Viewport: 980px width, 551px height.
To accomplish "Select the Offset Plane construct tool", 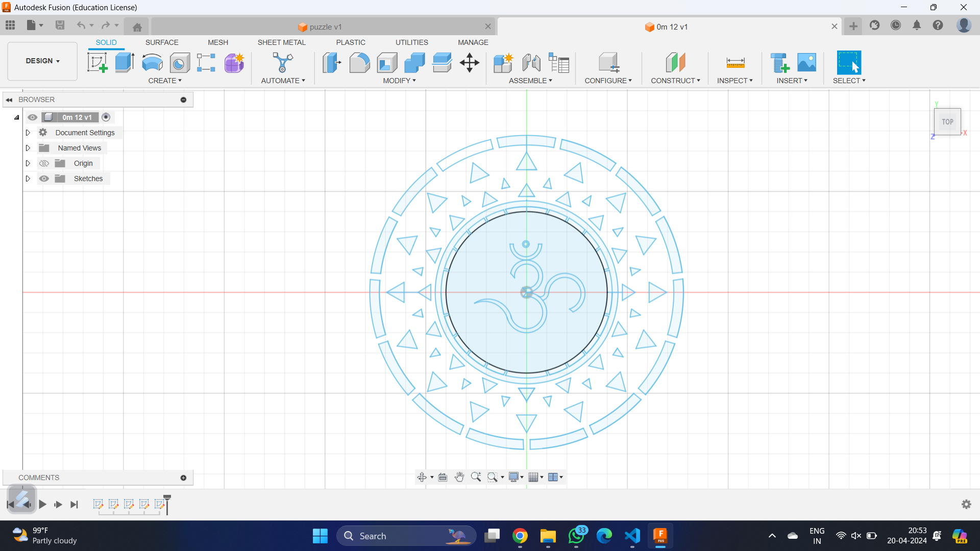I will point(675,63).
